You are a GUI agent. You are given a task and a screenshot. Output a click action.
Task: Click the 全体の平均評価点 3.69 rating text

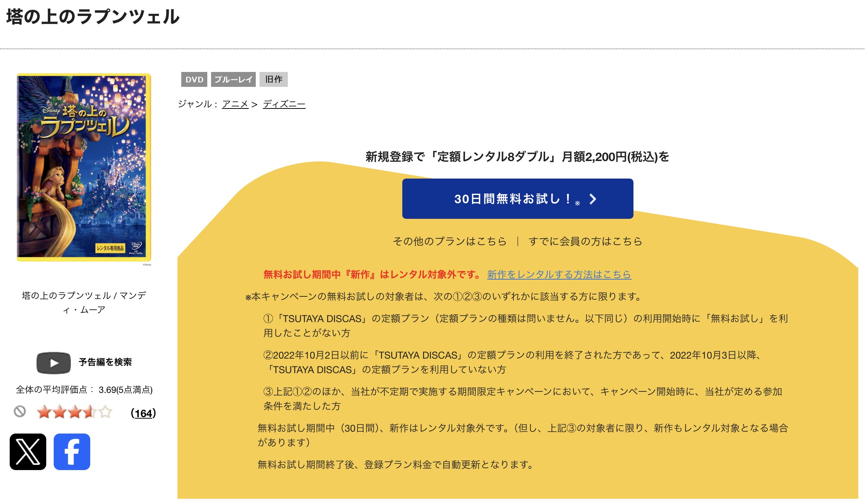84,390
